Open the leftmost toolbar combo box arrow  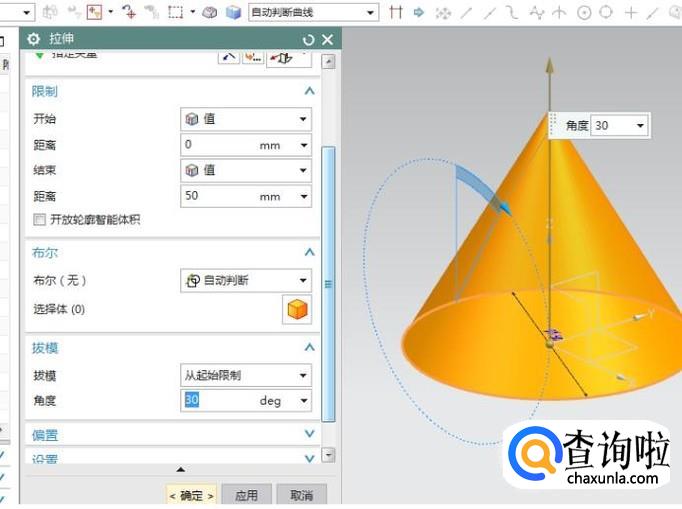pyautogui.click(x=26, y=13)
